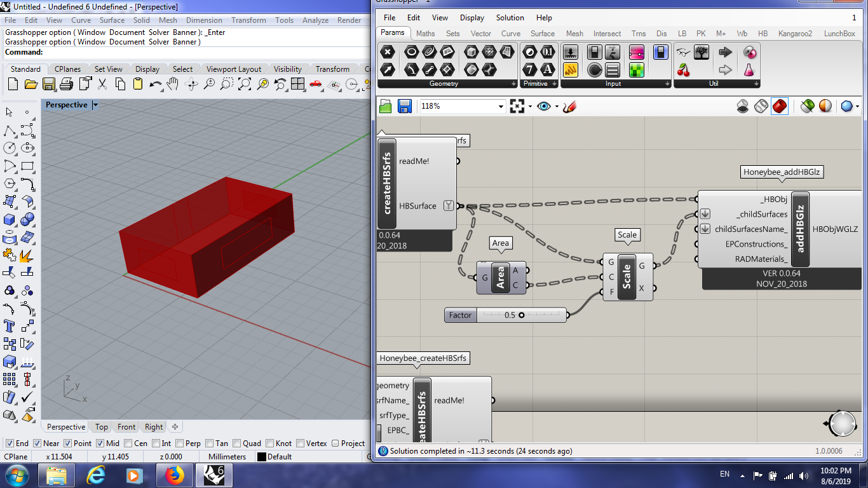Select the Pan hand tool in Rhino
The width and height of the screenshot is (868, 488).
point(172,84)
